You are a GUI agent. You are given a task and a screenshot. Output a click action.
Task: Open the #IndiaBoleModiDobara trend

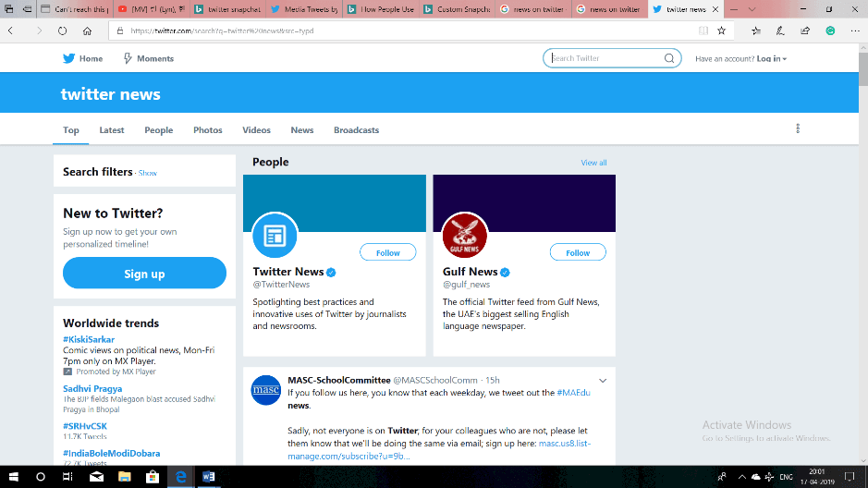point(111,453)
